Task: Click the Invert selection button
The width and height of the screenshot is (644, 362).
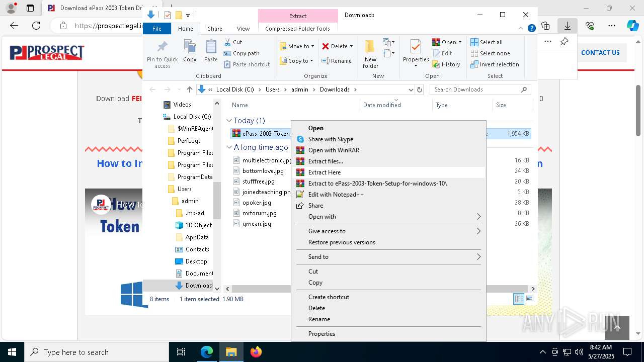Action: (495, 64)
